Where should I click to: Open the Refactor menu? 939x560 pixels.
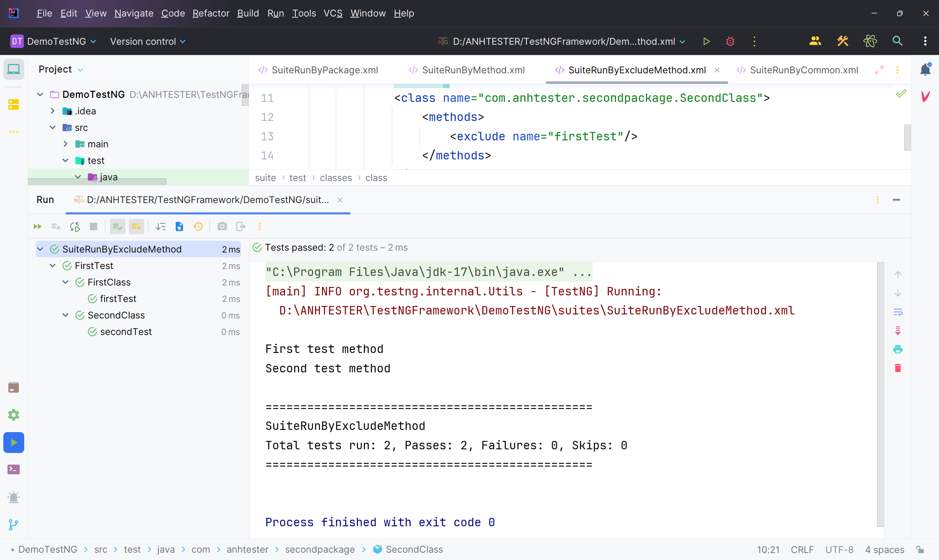(x=211, y=13)
